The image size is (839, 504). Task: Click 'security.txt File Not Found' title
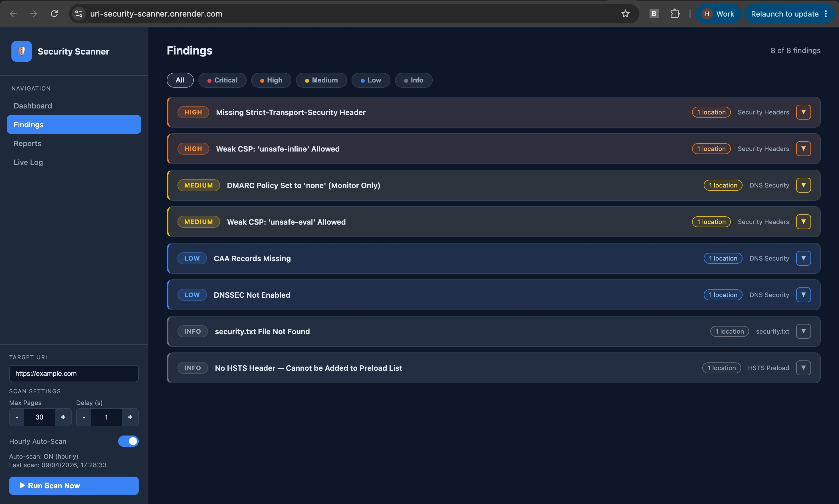click(x=262, y=331)
